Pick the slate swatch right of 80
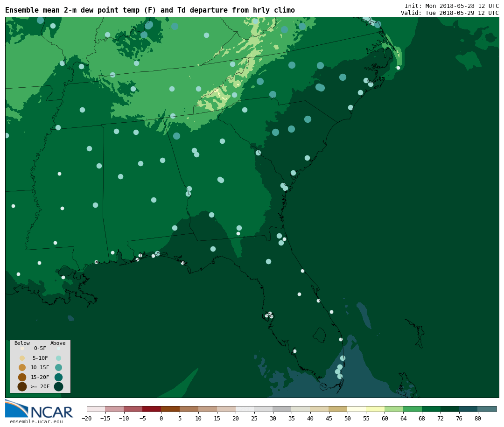The image size is (504, 427). [x=487, y=409]
